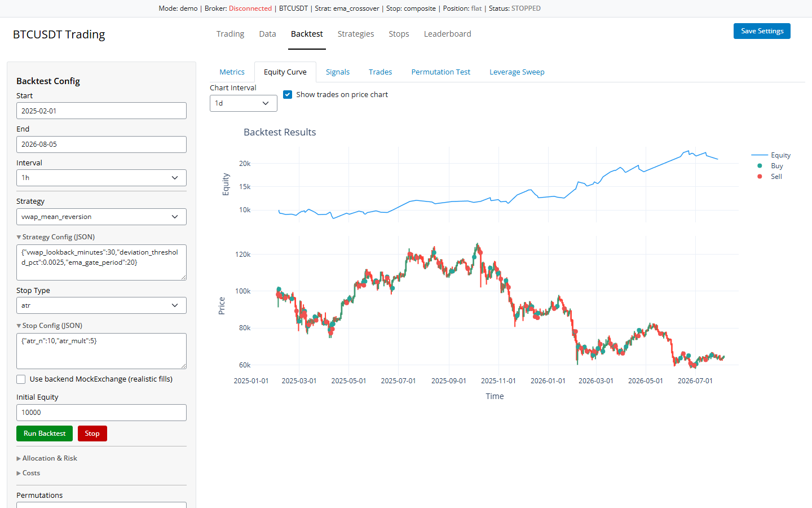
Task: Open the Chart Interval dropdown
Action: click(x=244, y=103)
